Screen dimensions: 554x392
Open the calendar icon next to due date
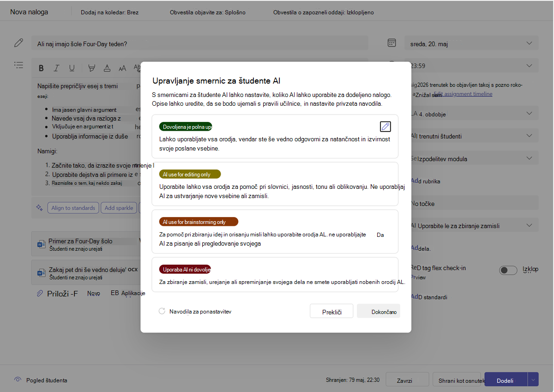coord(391,43)
